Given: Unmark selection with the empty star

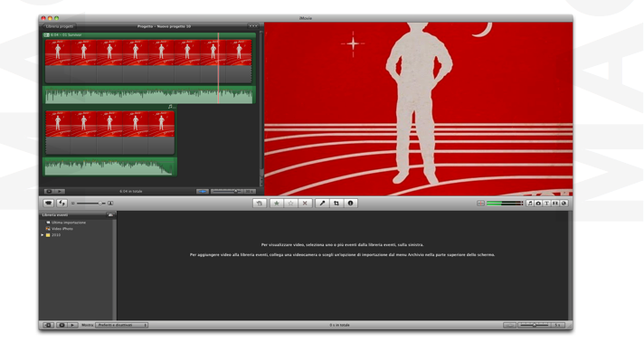Looking at the screenshot, I should point(290,204).
